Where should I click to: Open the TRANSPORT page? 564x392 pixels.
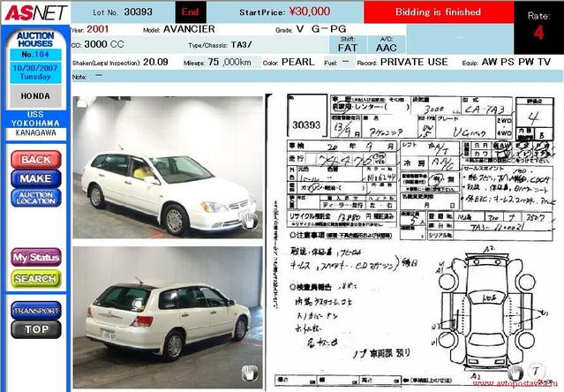36,311
